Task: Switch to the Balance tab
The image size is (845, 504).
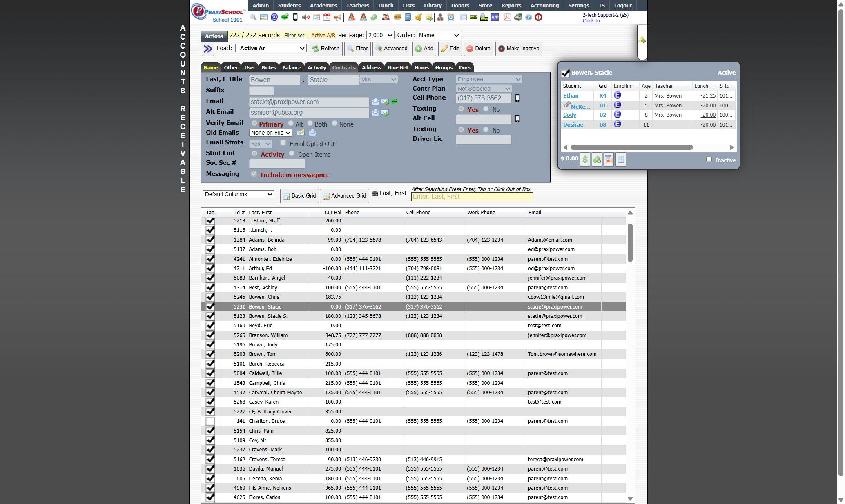Action: click(x=292, y=68)
